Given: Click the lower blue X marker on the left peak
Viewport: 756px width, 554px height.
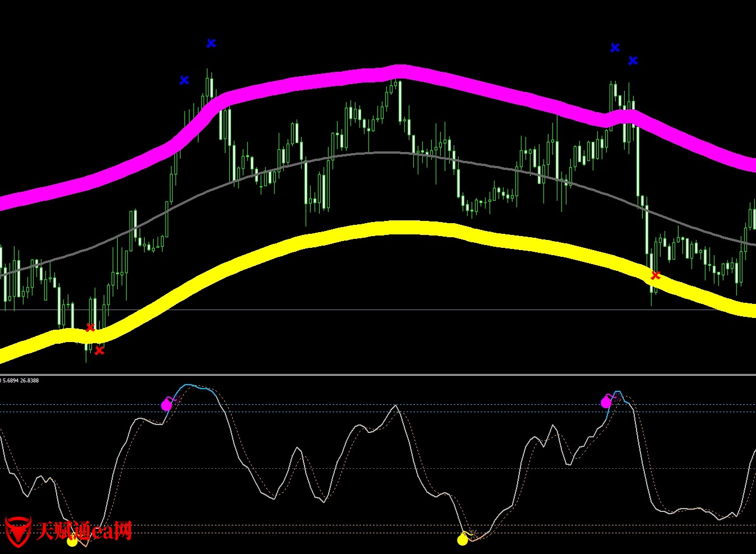Looking at the screenshot, I should (x=184, y=80).
